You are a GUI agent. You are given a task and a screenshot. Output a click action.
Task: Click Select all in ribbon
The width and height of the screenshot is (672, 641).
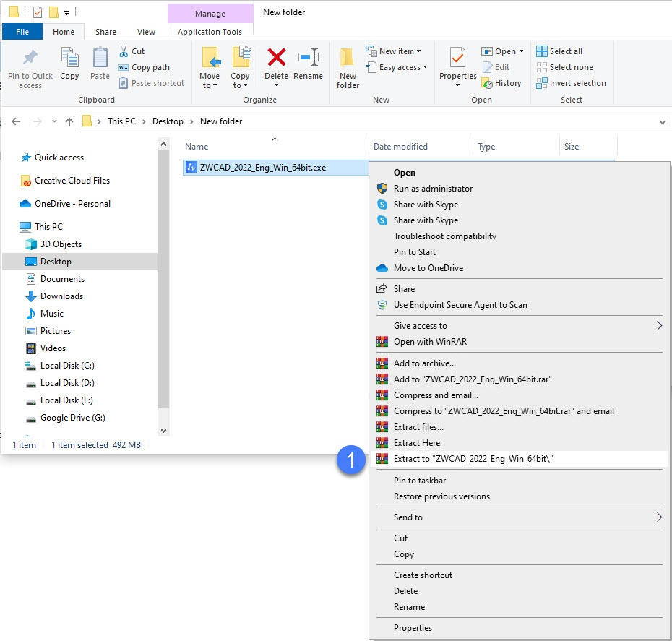tap(559, 51)
